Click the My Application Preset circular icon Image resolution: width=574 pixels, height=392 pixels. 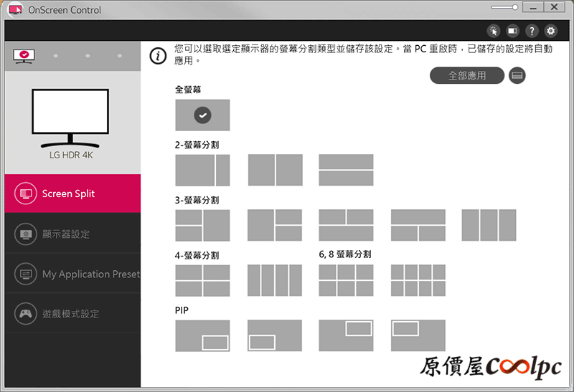click(x=26, y=274)
